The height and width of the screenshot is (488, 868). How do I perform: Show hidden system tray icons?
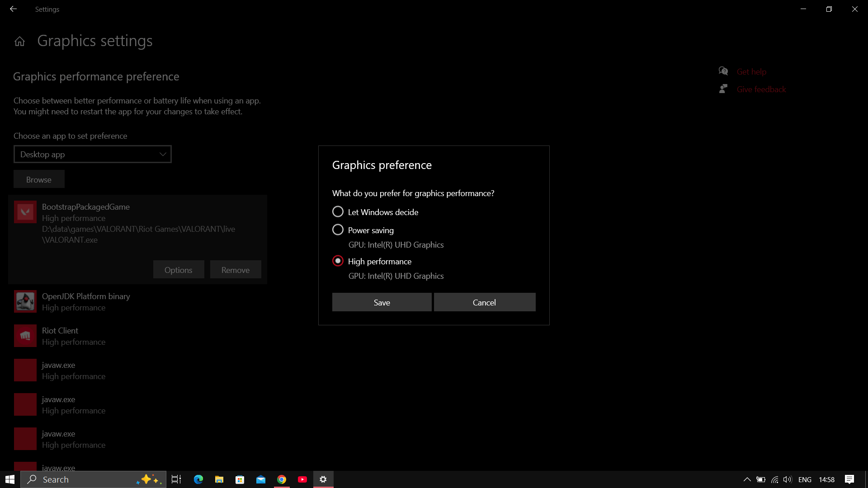(747, 479)
